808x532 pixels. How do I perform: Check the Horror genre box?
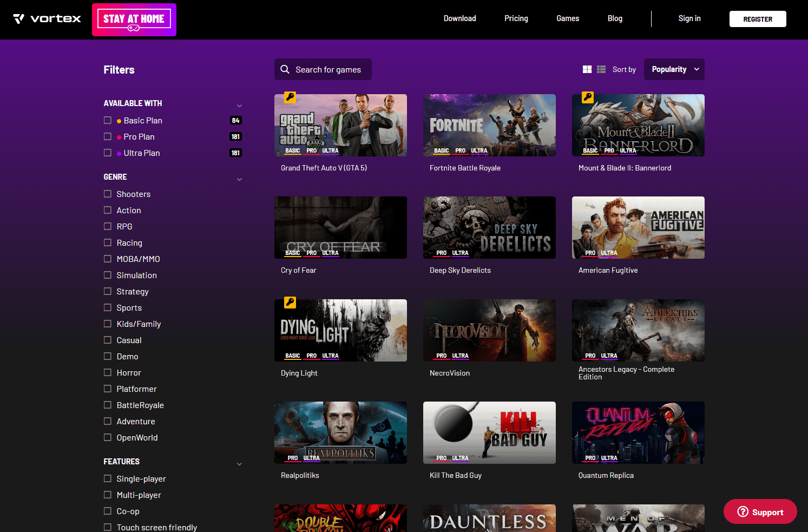[x=108, y=372]
